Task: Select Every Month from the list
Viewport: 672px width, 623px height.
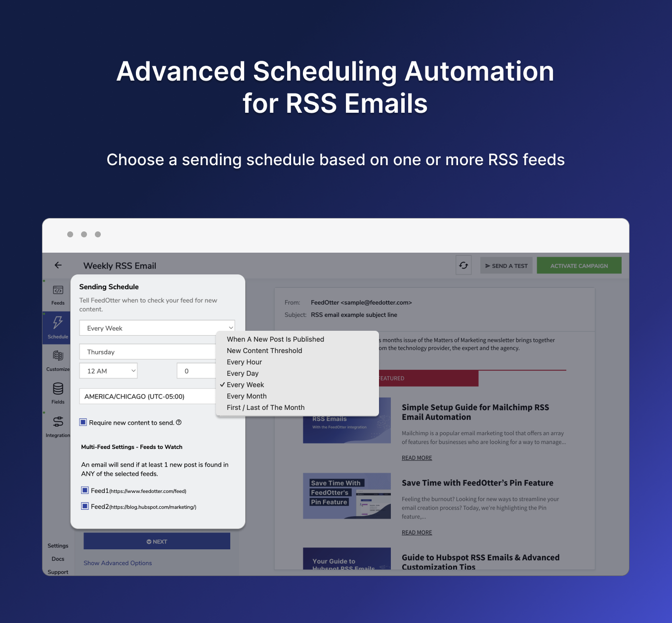Action: [247, 396]
